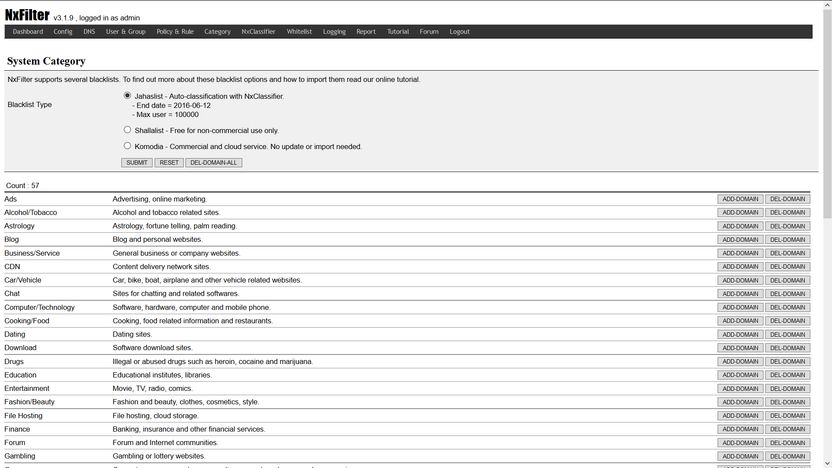Open the DNS menu

point(89,32)
